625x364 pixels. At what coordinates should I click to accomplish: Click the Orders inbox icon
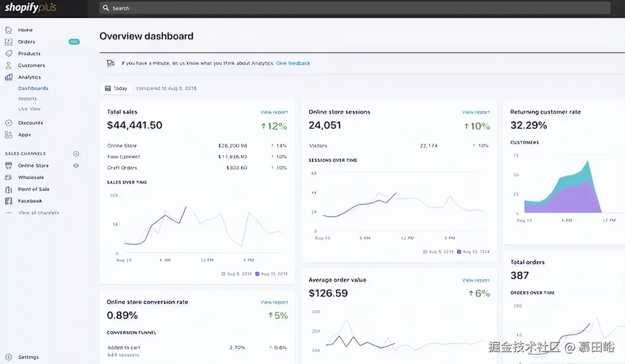tap(8, 42)
